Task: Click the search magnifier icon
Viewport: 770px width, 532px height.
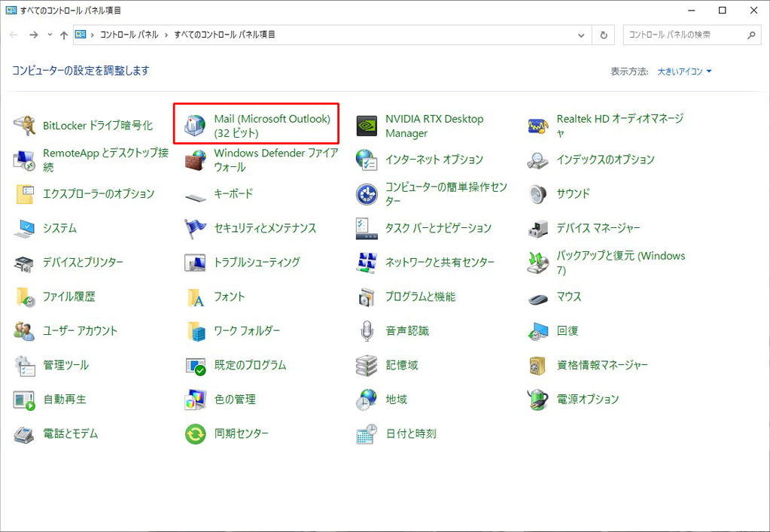Action: (x=751, y=35)
